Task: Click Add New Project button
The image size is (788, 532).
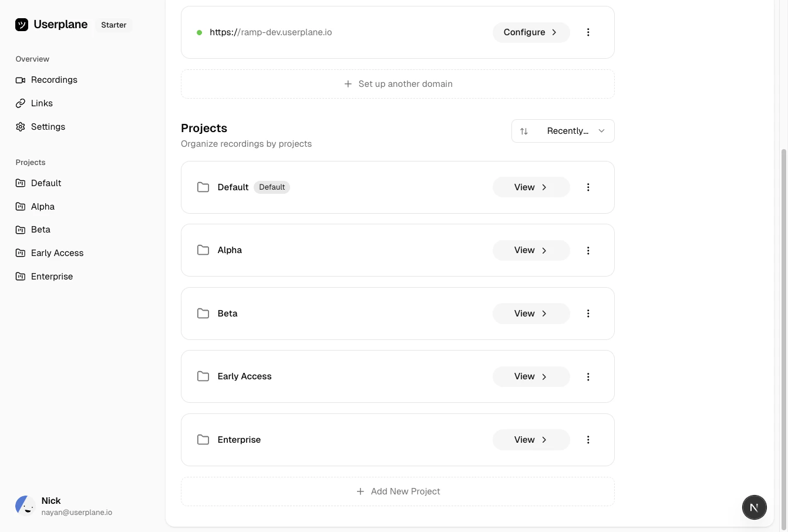Action: tap(398, 491)
